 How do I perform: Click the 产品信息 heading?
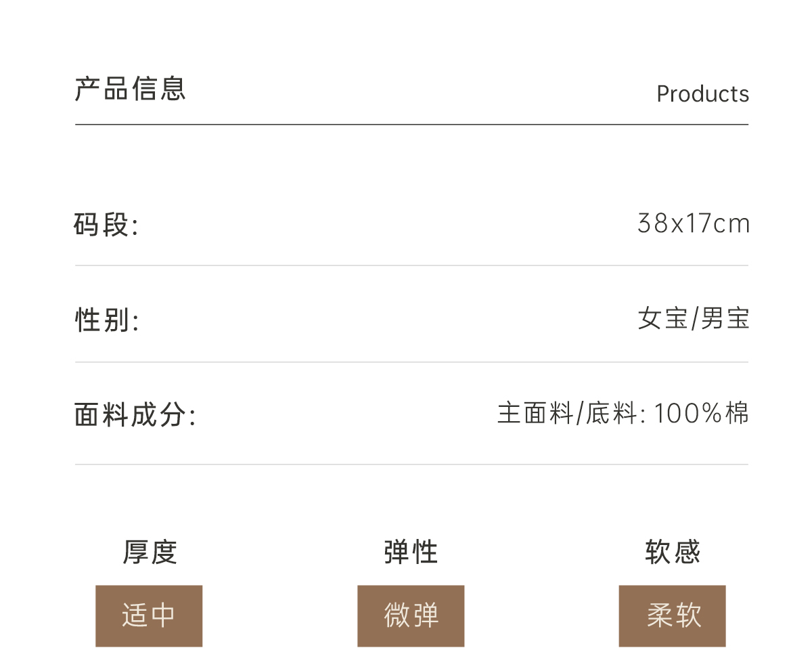click(130, 89)
